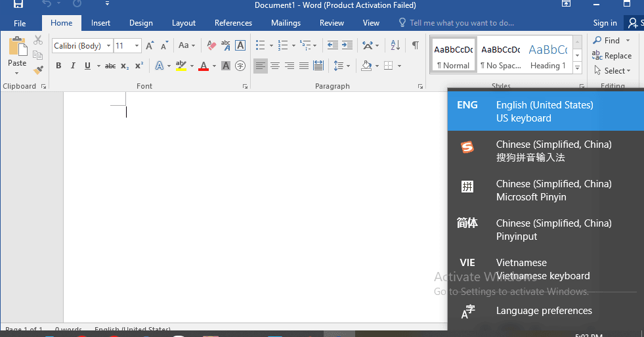The width and height of the screenshot is (644, 337).
Task: Expand the Styles gallery more button
Action: click(x=578, y=68)
